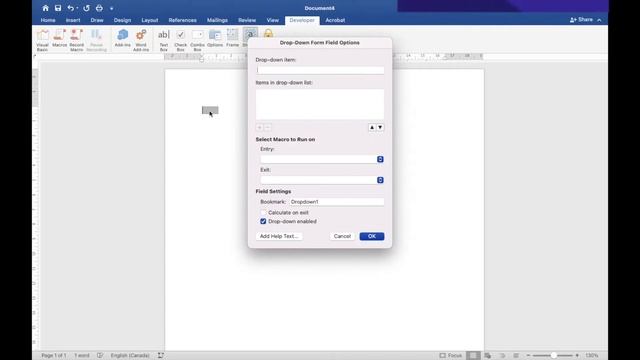Confirm the dialog with OK
Image resolution: width=640 pixels, height=360 pixels.
click(x=372, y=236)
